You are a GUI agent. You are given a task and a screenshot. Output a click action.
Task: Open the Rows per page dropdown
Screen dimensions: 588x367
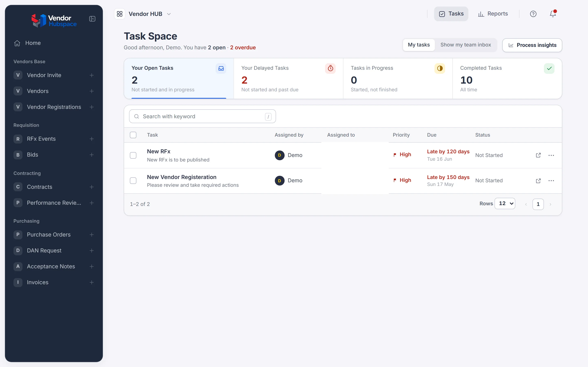[505, 203]
